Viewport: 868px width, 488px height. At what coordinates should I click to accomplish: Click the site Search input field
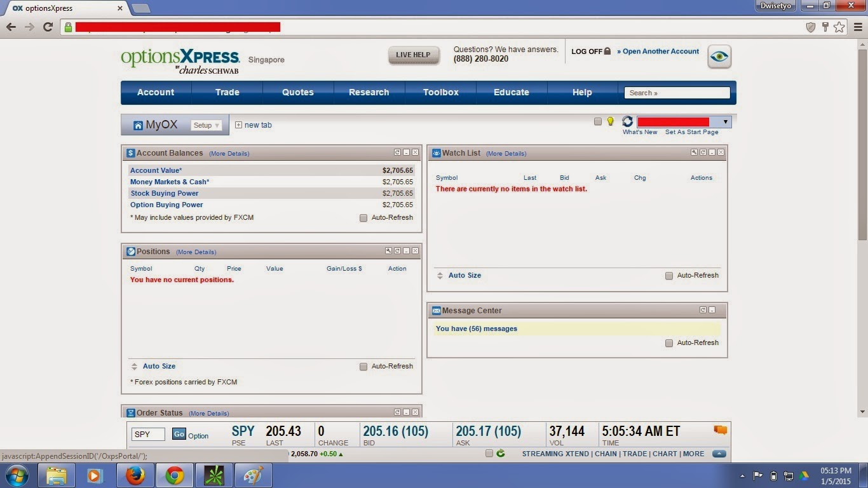(x=677, y=93)
